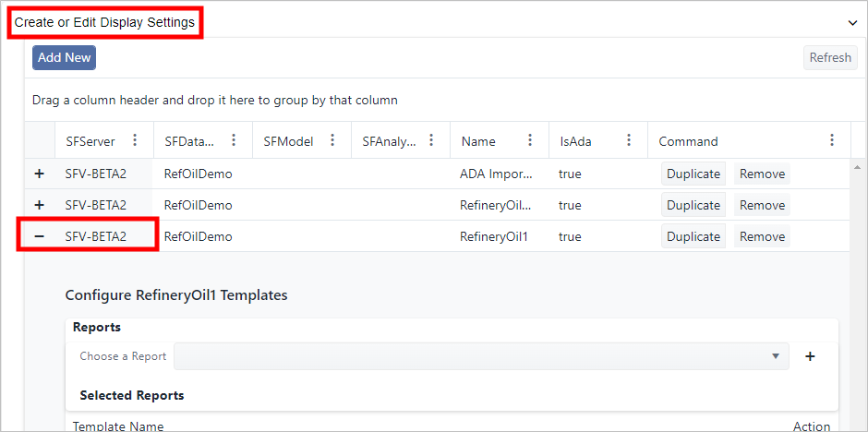
Task: Collapse Create or Edit Display Settings panel
Action: (x=852, y=22)
